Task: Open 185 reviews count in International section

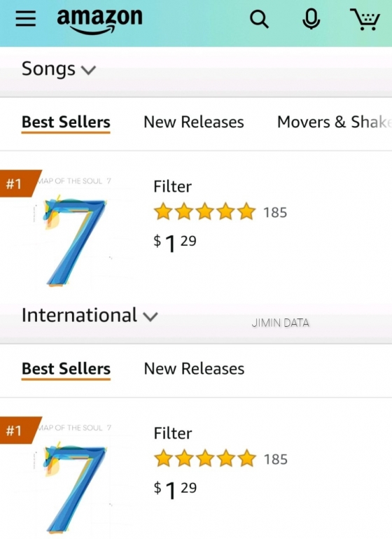Action: click(x=275, y=459)
